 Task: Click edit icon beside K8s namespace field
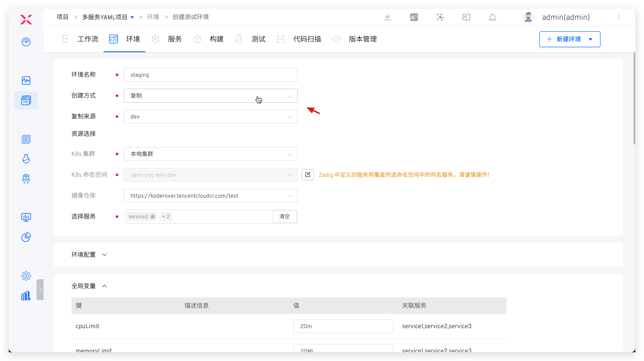click(x=307, y=175)
